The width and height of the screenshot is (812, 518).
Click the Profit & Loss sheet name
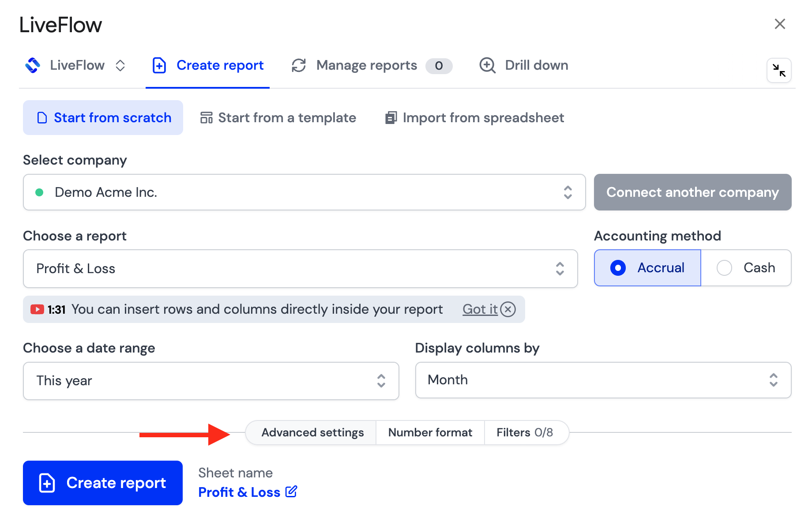[x=239, y=492]
